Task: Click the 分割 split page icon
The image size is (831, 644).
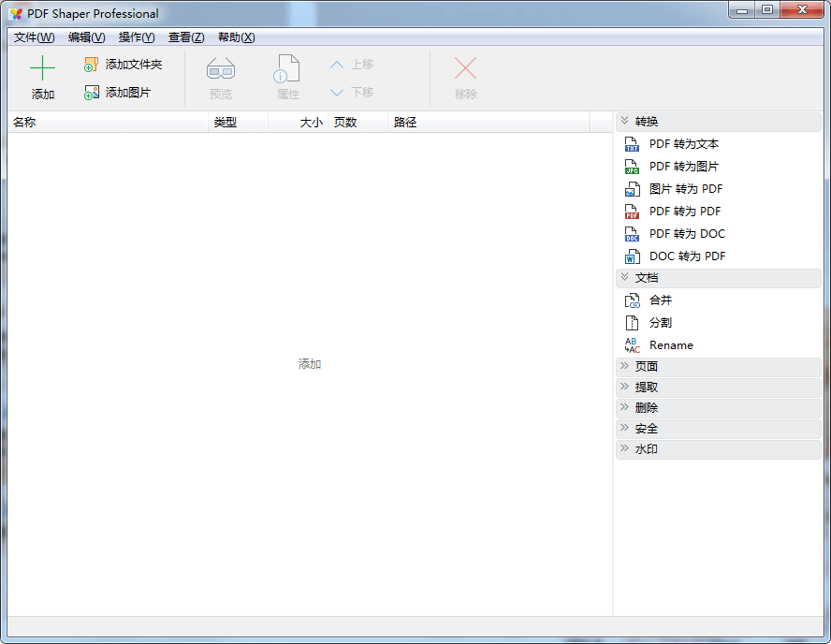Action: pyautogui.click(x=632, y=323)
